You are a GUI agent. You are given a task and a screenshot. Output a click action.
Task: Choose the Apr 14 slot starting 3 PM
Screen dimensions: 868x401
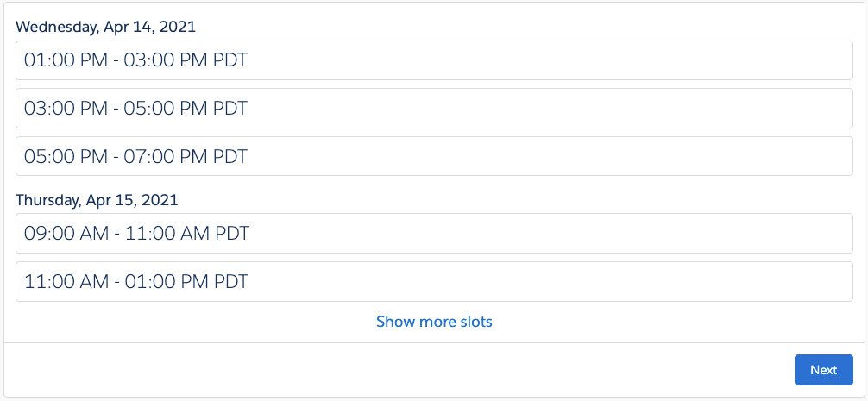pos(434,109)
